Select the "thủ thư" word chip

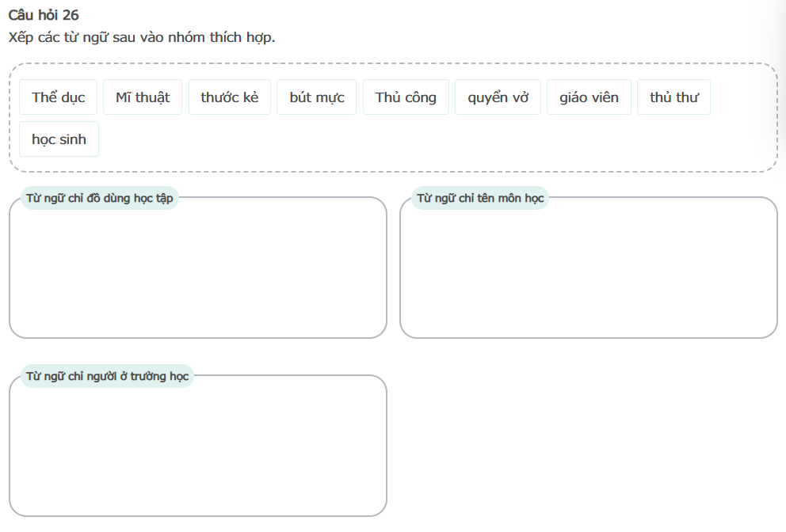click(x=673, y=97)
